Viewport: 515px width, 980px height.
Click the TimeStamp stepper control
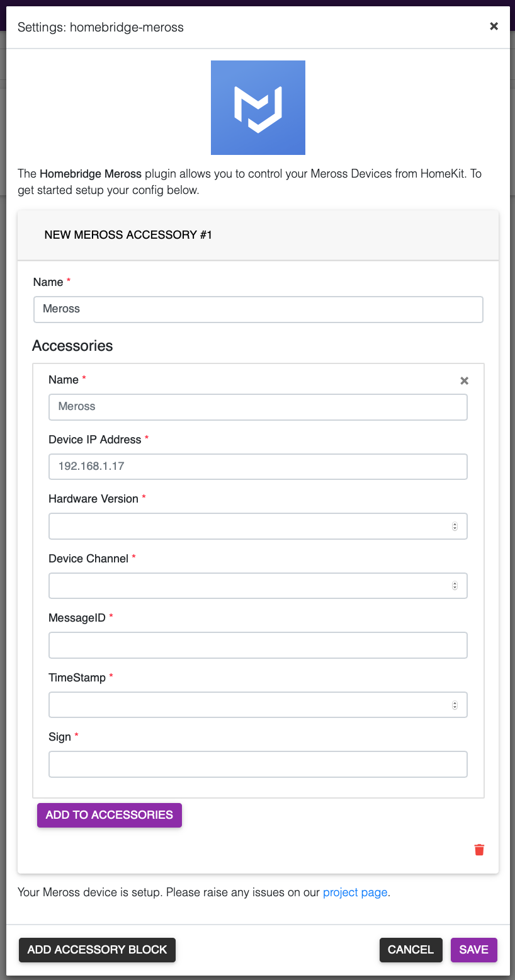pyautogui.click(x=455, y=704)
